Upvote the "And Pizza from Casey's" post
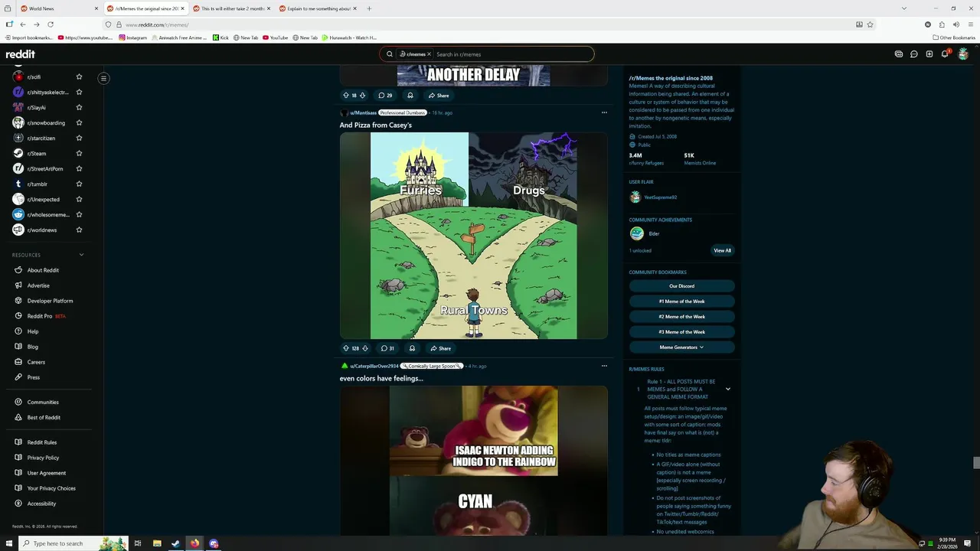 (345, 348)
